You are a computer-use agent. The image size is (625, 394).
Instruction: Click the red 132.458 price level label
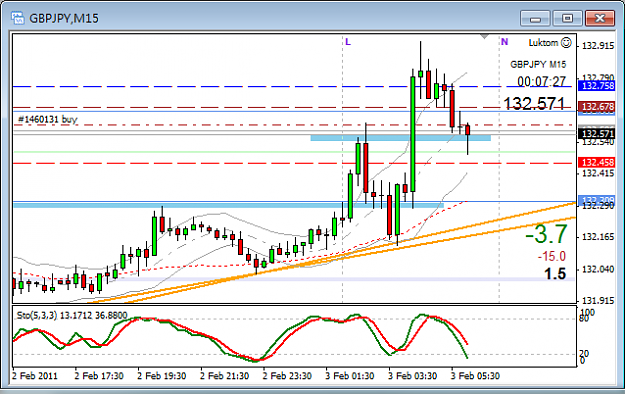pyautogui.click(x=596, y=163)
